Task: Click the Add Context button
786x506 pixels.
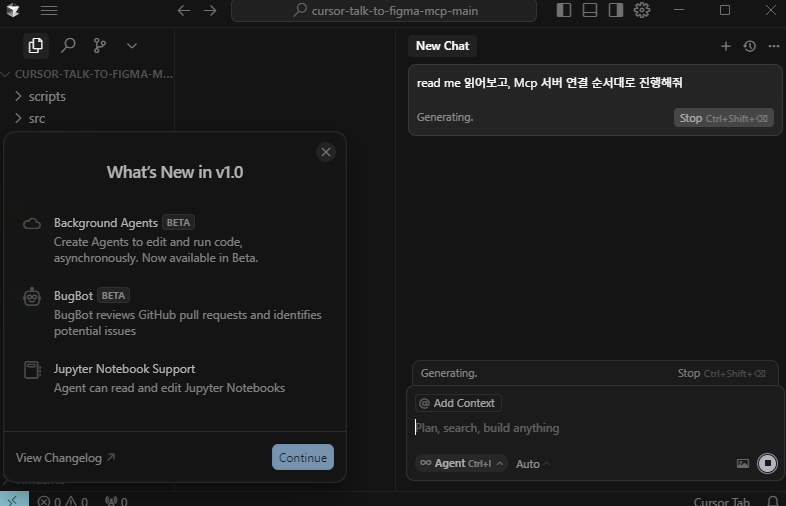Action: pyautogui.click(x=458, y=403)
